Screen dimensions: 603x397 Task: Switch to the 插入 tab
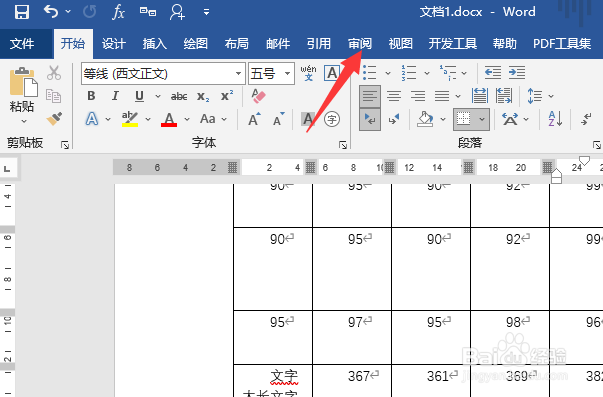pos(155,44)
